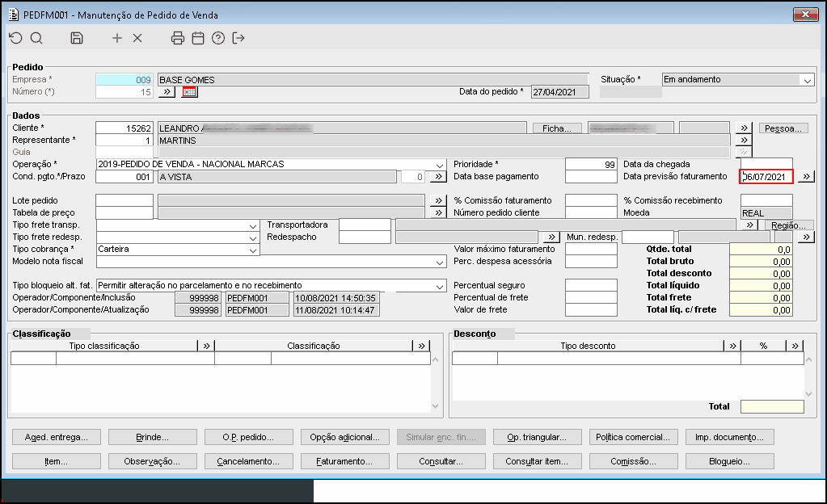Click the search magnifier toolbar icon
This screenshot has height=504, width=827.
point(36,38)
